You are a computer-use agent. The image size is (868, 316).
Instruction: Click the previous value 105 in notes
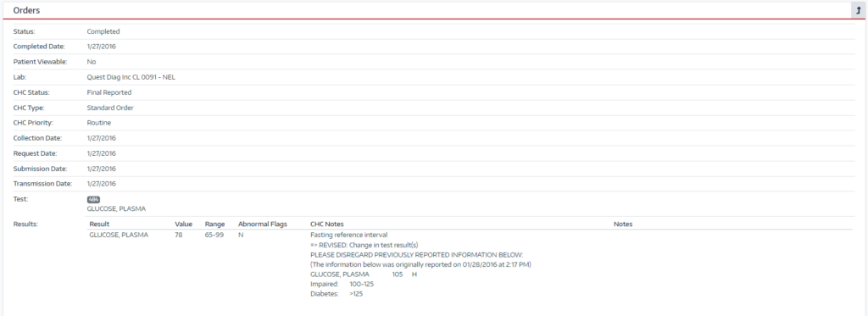pyautogui.click(x=398, y=274)
